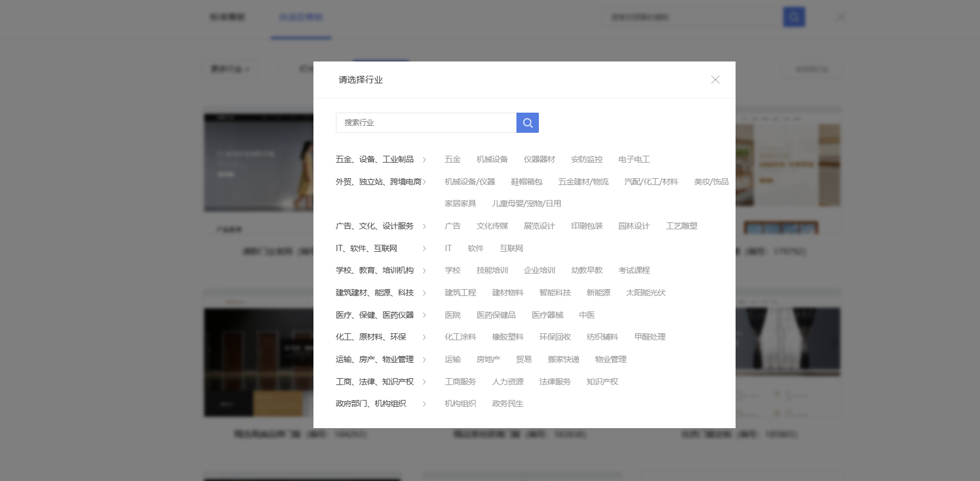
Task: Choose the 物业管理 sub-industry link
Action: click(611, 359)
